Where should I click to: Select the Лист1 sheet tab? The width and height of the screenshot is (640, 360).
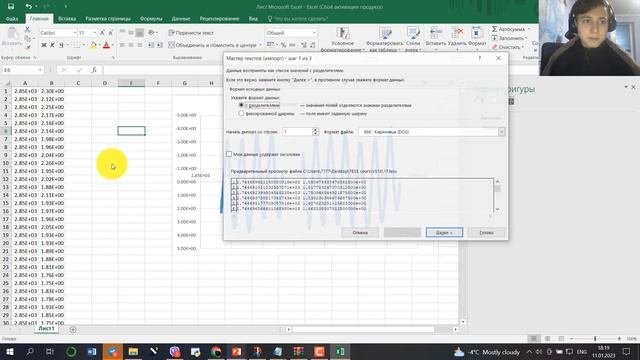pos(46,328)
